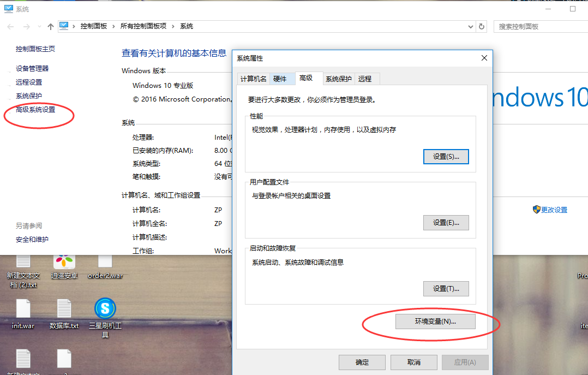This screenshot has width=588, height=375.
Task: Expand breadcrumb chevron after 所有控制面板项
Action: tap(173, 26)
